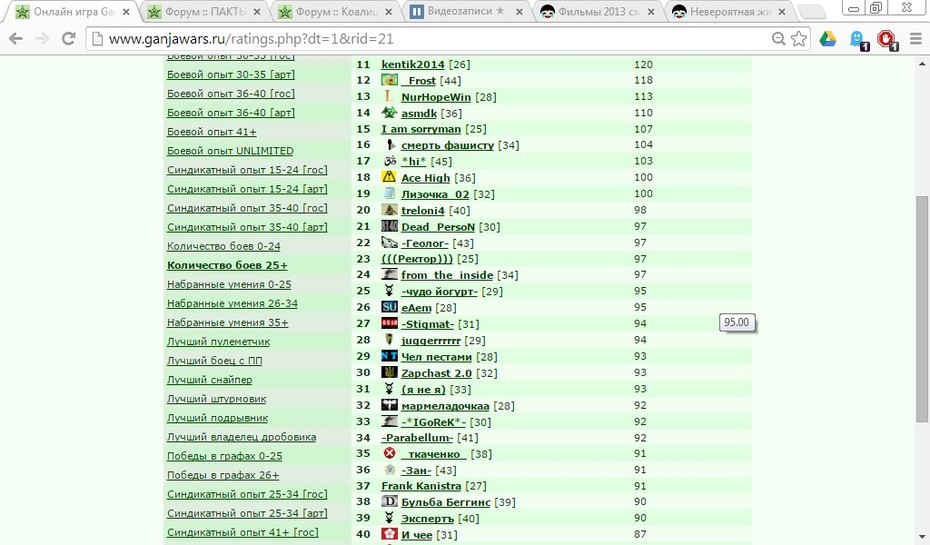Click the 95.00 tooltip value
930x545 pixels.
[737, 322]
